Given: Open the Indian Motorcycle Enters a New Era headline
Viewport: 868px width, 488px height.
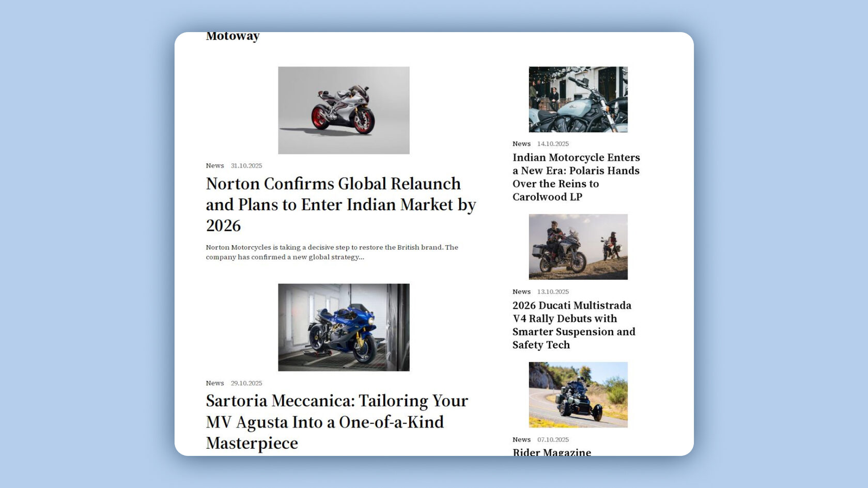Looking at the screenshot, I should point(576,177).
